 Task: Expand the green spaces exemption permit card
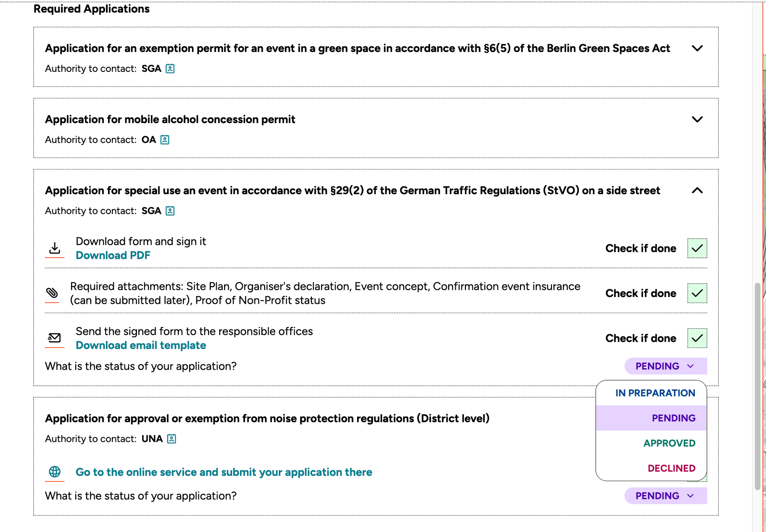[697, 48]
